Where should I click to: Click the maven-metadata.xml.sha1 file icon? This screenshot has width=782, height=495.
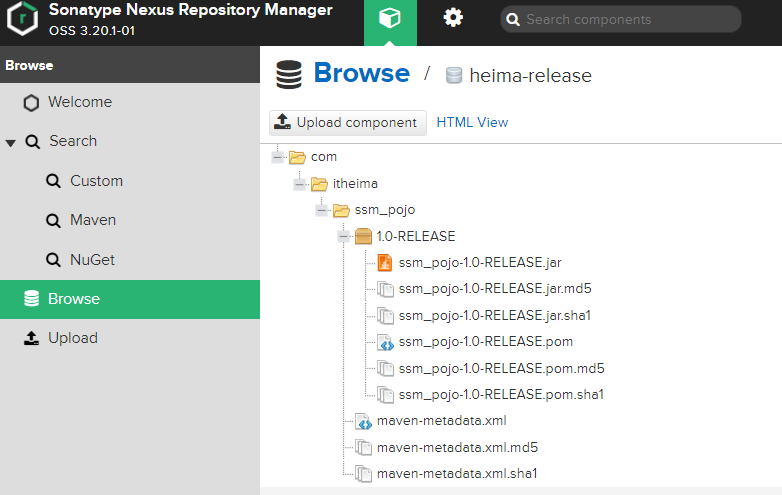coord(363,474)
